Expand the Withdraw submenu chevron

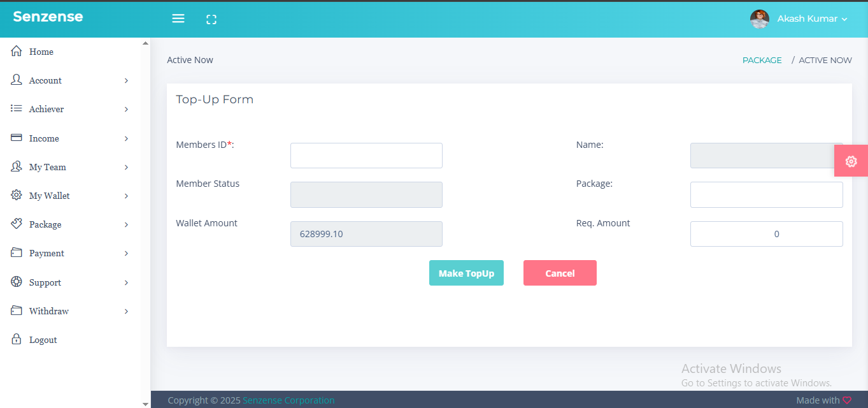click(x=126, y=311)
